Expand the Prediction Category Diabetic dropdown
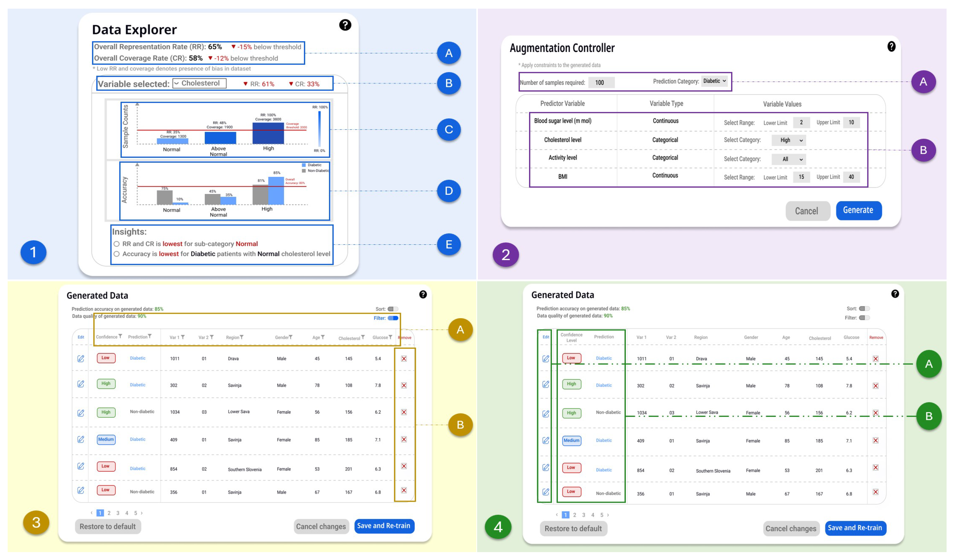Viewport: 956px width, 560px height. point(714,81)
